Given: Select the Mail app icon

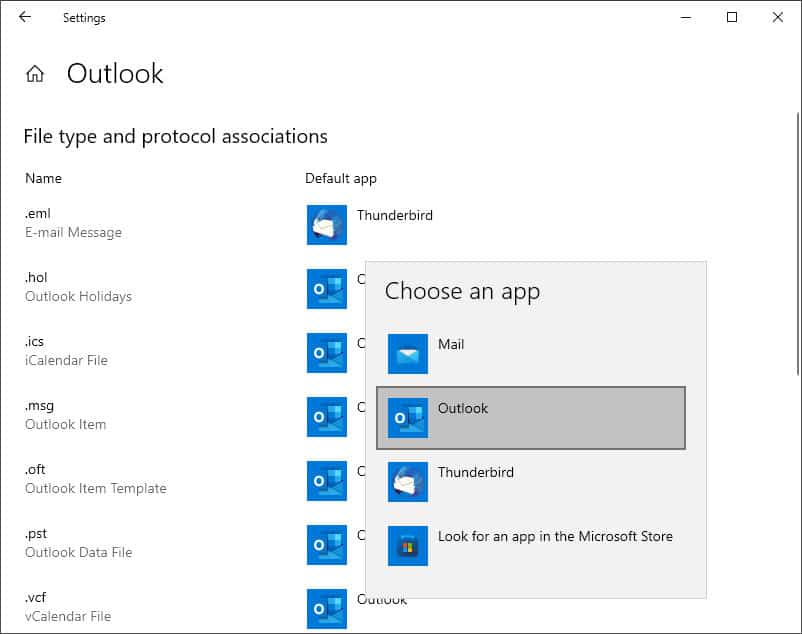Looking at the screenshot, I should tap(408, 354).
